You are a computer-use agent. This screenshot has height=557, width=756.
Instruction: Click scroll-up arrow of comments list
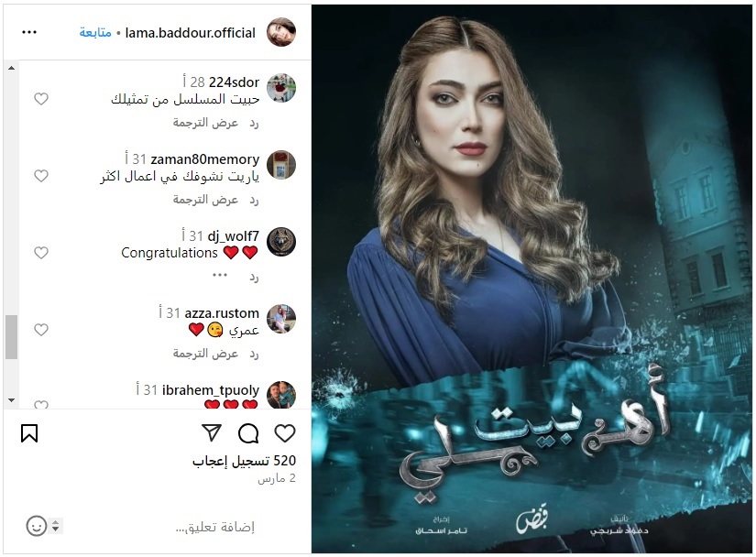pos(12,68)
